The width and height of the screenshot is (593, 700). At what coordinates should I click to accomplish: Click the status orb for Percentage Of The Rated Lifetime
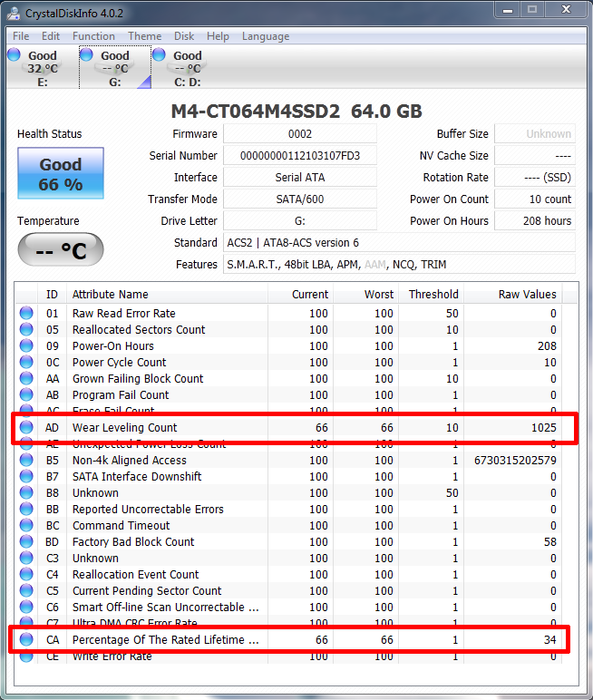pos(26,639)
